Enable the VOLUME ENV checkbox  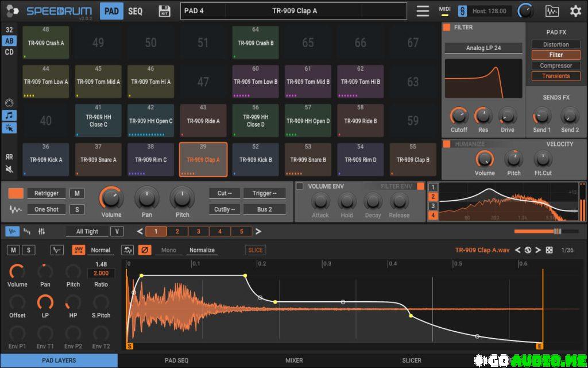[300, 185]
